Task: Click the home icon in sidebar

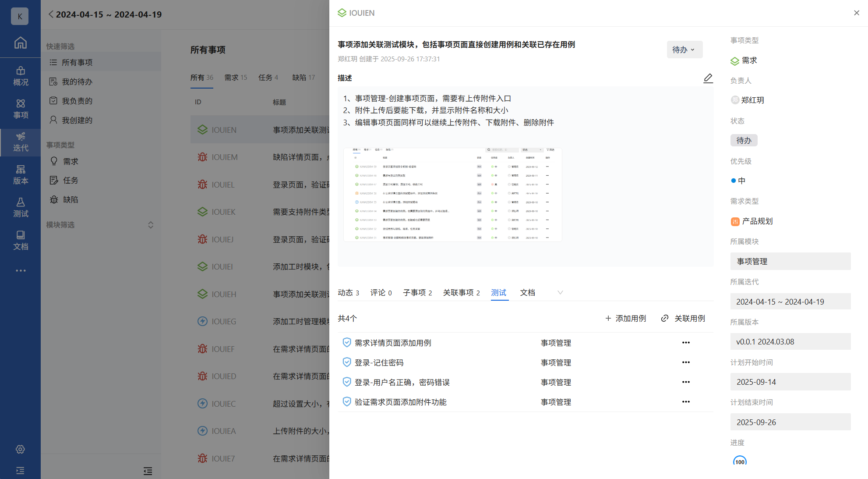Action: pos(20,43)
